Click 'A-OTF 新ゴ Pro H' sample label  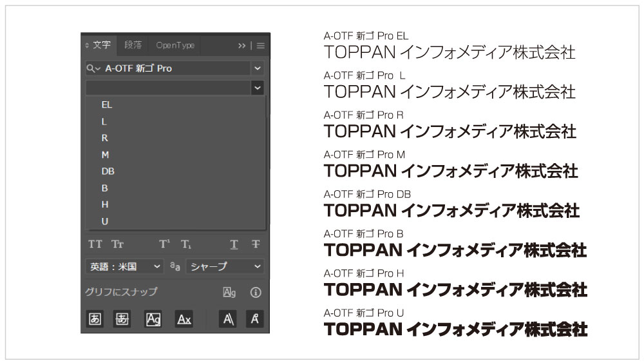(364, 273)
